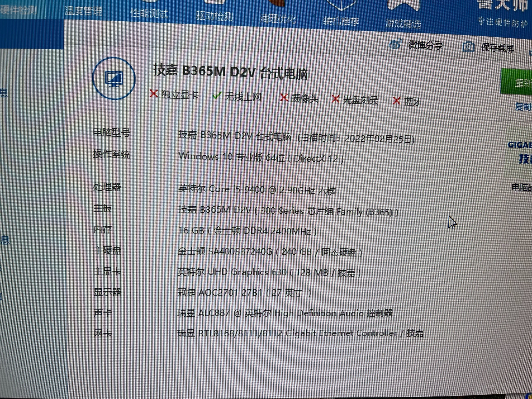532x399 pixels.
Task: Click the 微博分享 link
Action: (425, 46)
